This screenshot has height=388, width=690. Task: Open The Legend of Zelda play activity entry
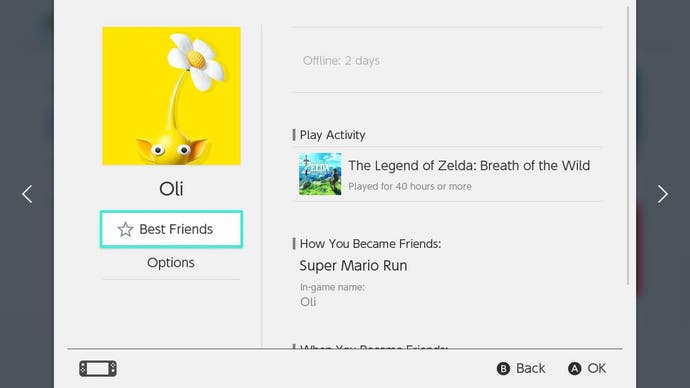tap(447, 175)
